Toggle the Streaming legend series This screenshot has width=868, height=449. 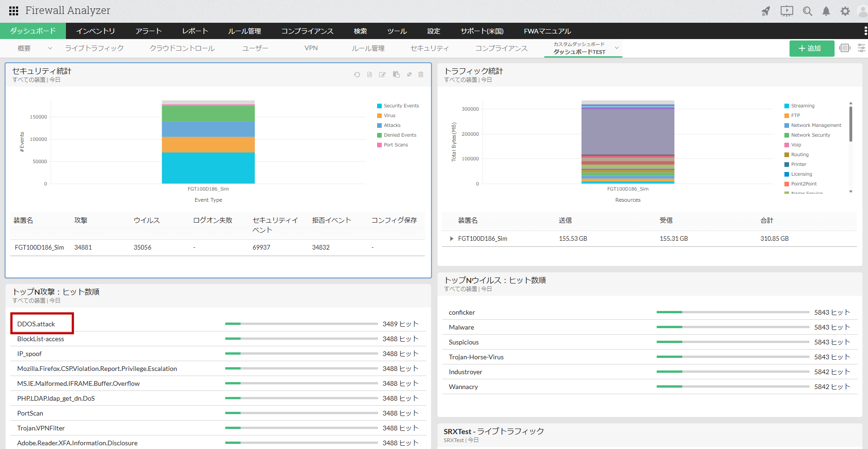coord(803,106)
